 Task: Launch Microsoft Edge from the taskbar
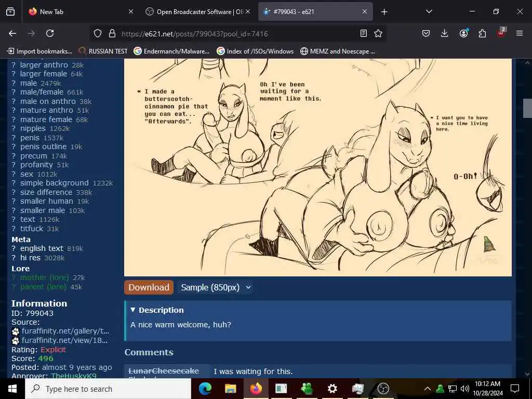click(205, 389)
